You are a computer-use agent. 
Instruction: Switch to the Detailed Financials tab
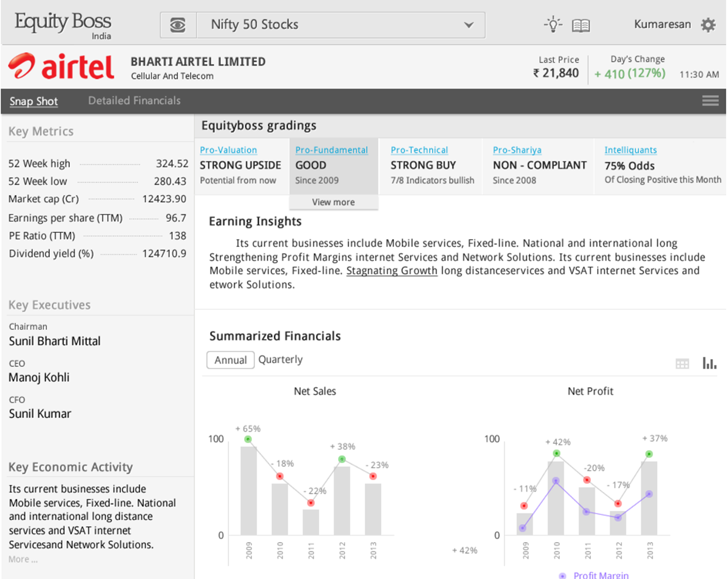(134, 100)
